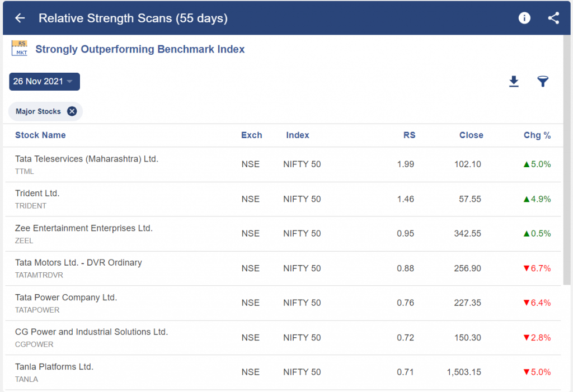This screenshot has width=573, height=392.
Task: Select RS value 0.76
Action: coord(406,303)
